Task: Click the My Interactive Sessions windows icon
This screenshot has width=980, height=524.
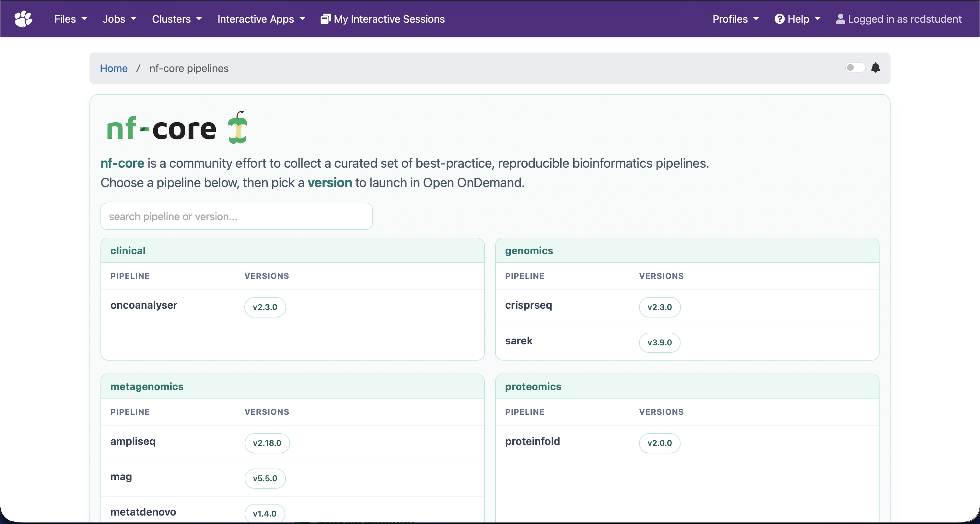Action: [x=325, y=19]
